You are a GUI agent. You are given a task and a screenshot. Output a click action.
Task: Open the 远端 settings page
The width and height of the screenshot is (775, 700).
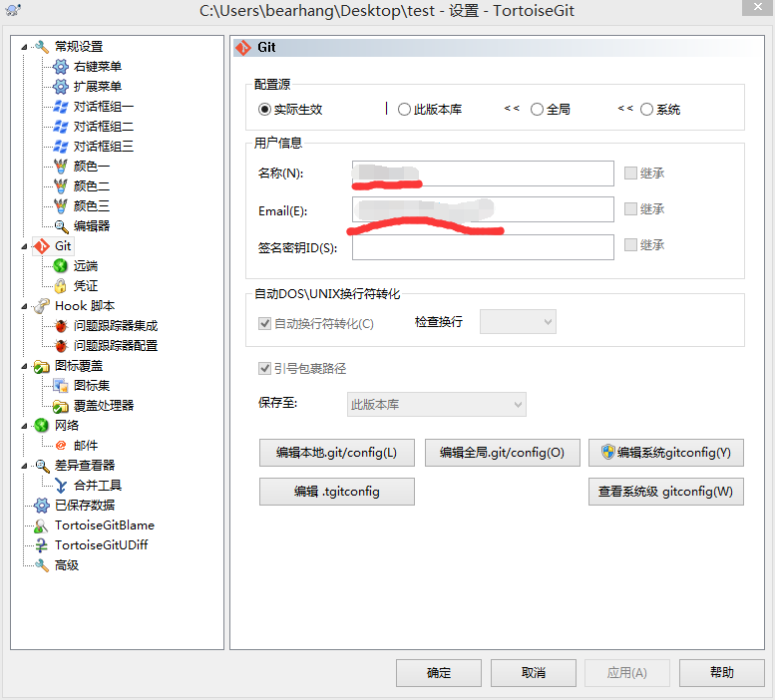[86, 266]
